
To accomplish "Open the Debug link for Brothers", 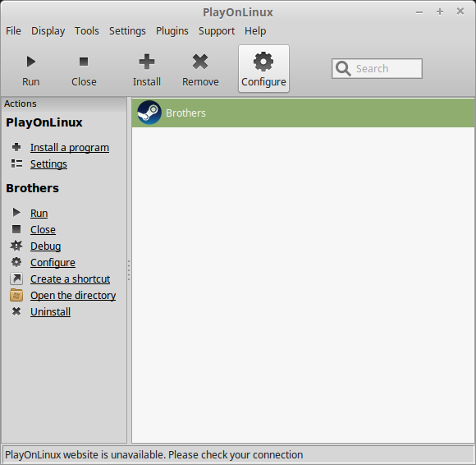I will pos(45,246).
